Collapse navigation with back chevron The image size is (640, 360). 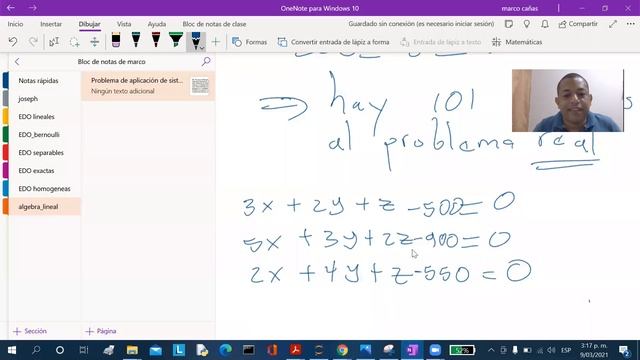pyautogui.click(x=17, y=62)
